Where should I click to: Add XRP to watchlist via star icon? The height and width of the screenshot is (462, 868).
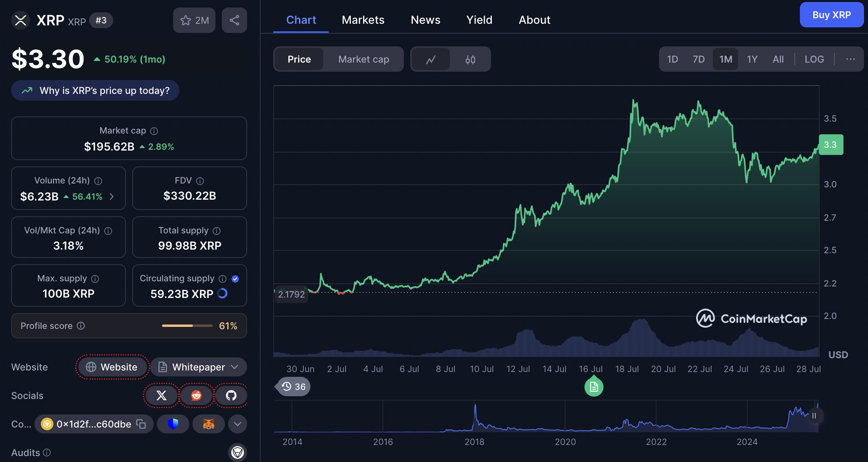click(185, 20)
